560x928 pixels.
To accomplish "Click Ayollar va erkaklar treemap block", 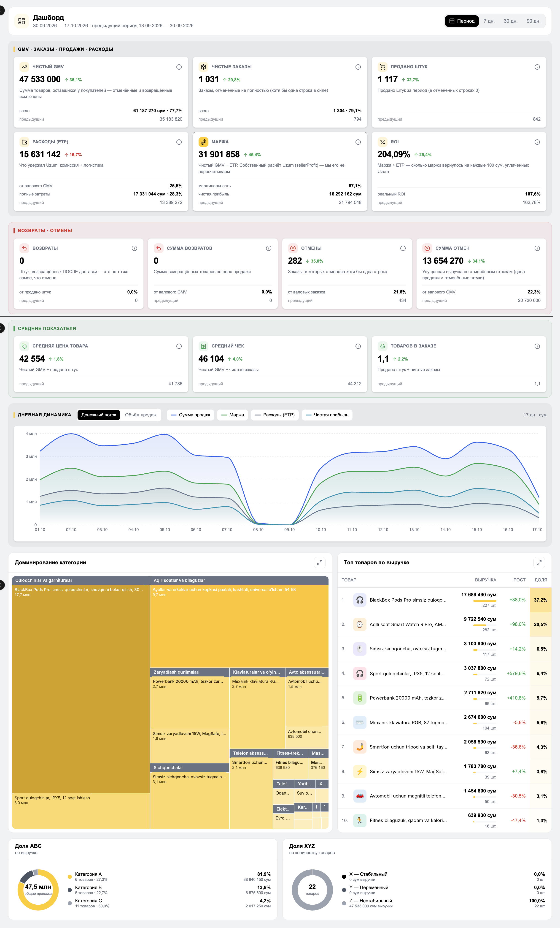I will tap(239, 626).
